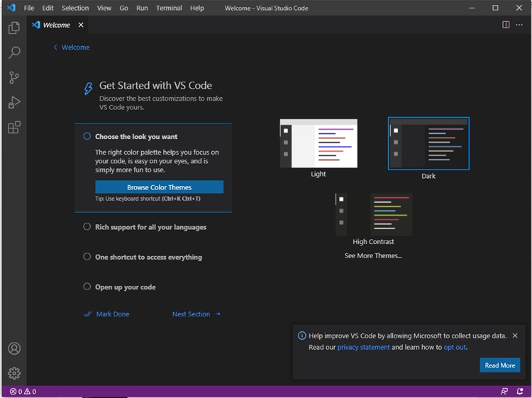The height and width of the screenshot is (398, 532).
Task: Open the Extensions view
Action: pos(14,127)
